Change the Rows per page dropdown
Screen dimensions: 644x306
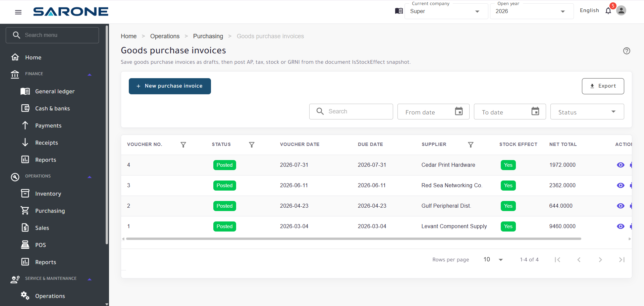pos(493,260)
